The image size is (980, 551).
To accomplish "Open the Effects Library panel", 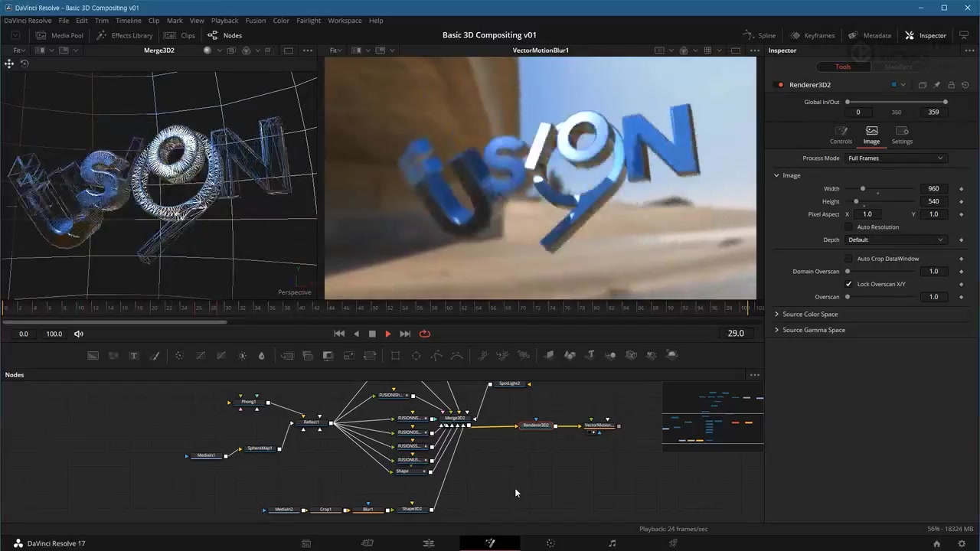I will (125, 35).
